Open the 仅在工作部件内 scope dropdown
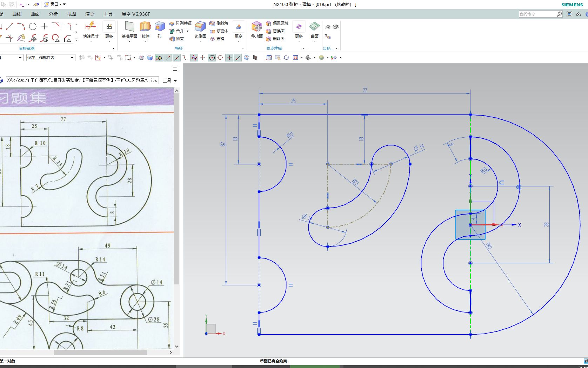The height and width of the screenshot is (368, 588). pyautogui.click(x=72, y=58)
